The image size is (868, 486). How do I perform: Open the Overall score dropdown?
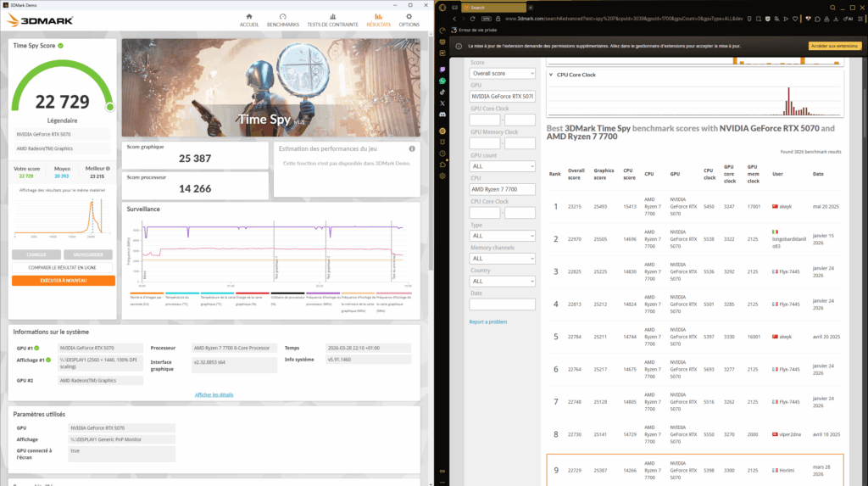point(502,73)
